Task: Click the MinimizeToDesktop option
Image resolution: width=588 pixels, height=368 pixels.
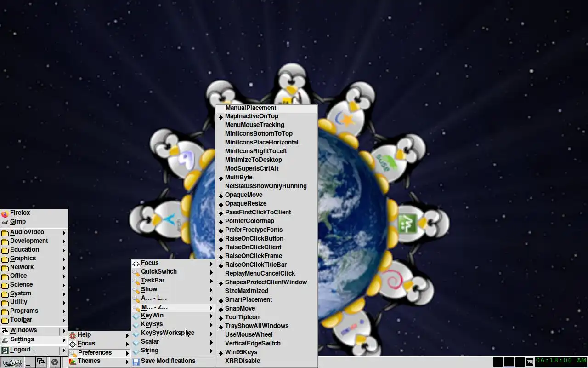Action: (266, 160)
